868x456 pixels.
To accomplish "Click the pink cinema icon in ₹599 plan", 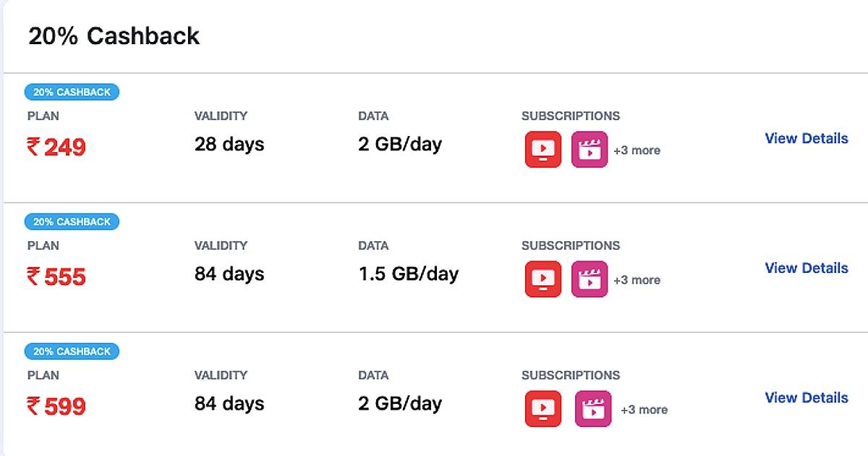I will pyautogui.click(x=593, y=408).
